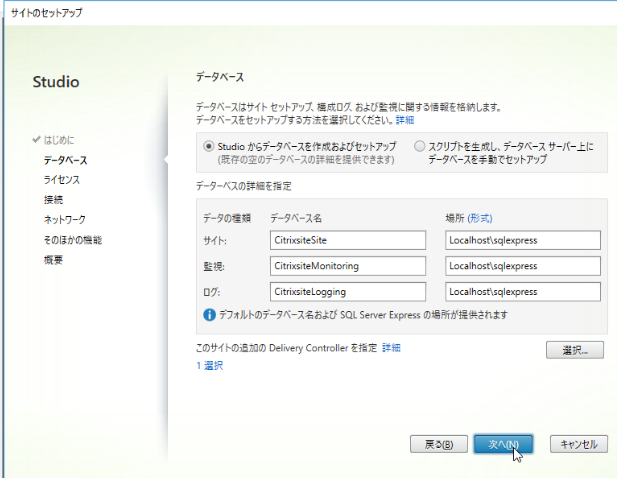Open the 詳細 link for Delivery Controller
Screen dimensions: 617x478
(391, 348)
